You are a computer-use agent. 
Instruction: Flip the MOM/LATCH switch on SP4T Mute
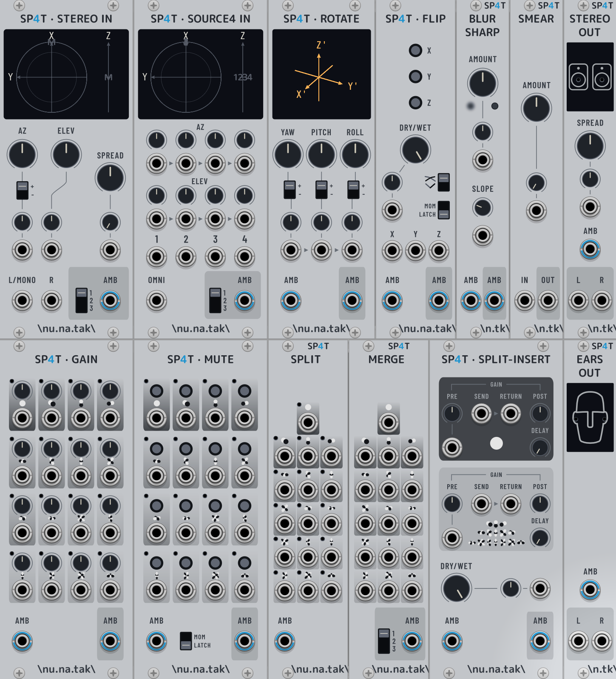[186, 641]
